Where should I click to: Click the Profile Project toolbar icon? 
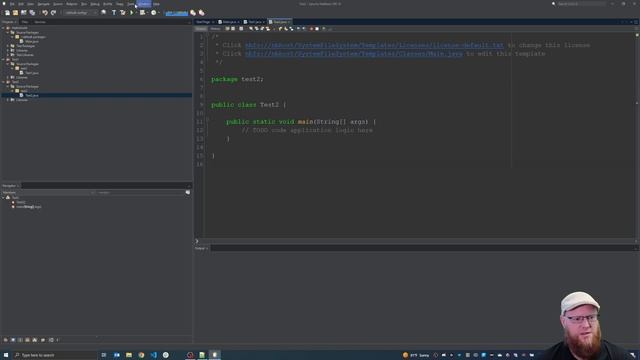(x=154, y=13)
